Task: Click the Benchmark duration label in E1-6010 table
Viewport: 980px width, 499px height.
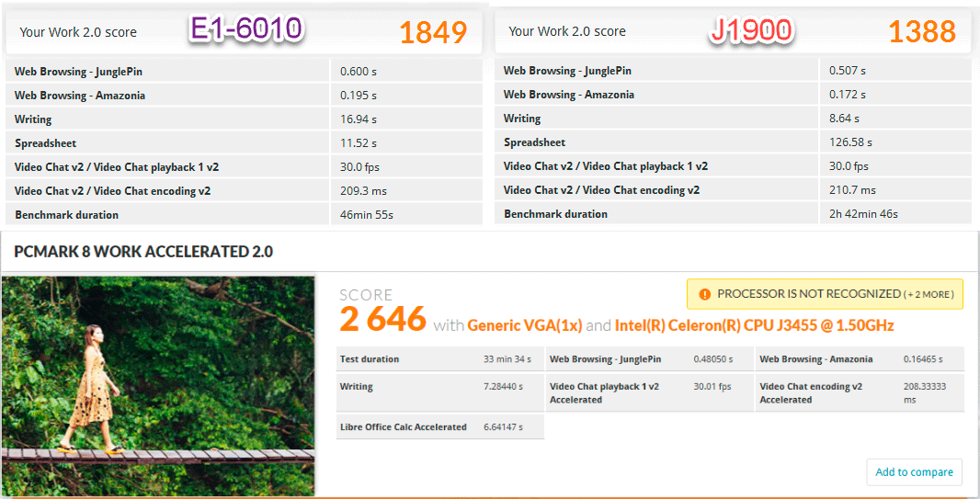Action: click(x=67, y=215)
